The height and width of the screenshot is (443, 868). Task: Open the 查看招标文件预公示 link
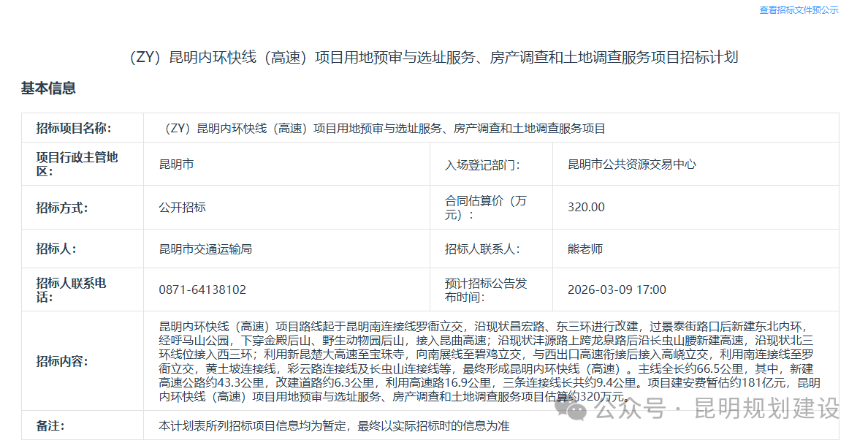[x=799, y=10]
